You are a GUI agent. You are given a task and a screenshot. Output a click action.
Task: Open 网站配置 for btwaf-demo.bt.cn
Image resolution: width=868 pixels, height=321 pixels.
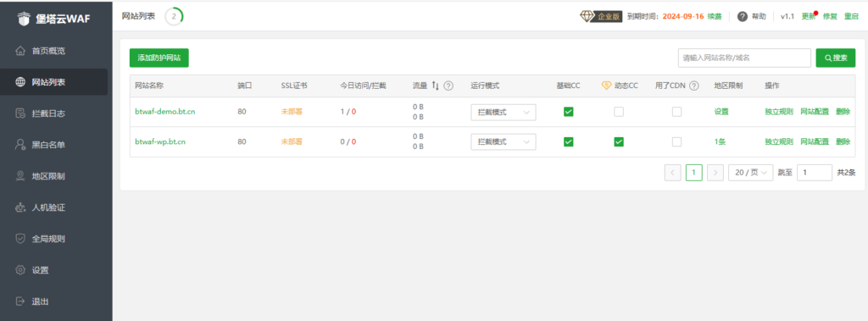[815, 112]
